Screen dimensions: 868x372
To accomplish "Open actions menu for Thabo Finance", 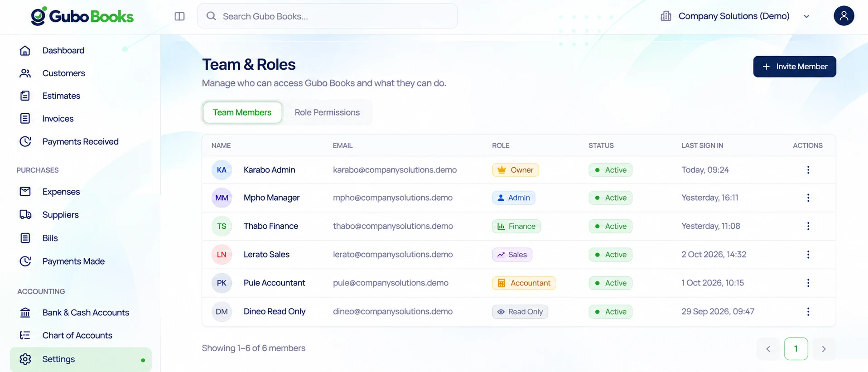I will pos(808,226).
